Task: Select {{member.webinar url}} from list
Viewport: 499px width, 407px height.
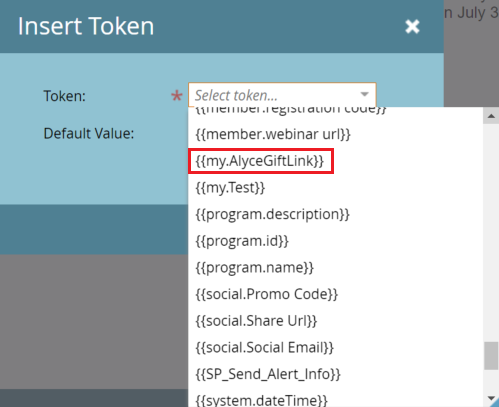Action: [335, 134]
